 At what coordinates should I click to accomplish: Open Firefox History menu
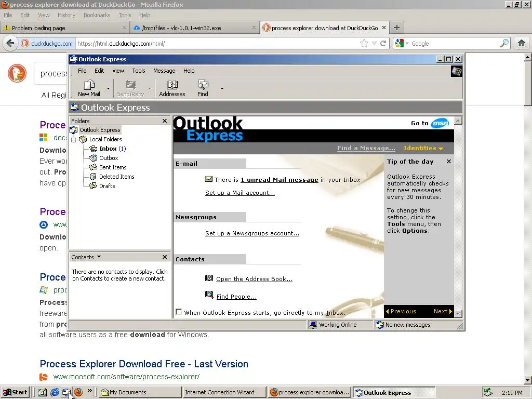pyautogui.click(x=66, y=15)
